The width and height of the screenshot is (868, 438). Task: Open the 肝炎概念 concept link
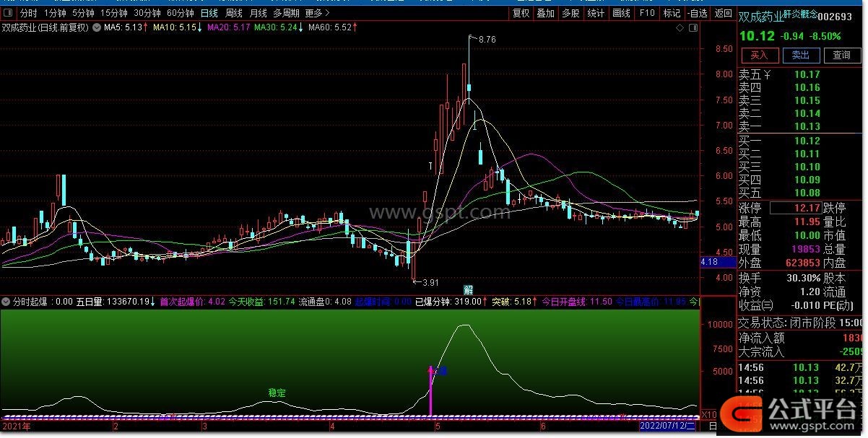[801, 14]
